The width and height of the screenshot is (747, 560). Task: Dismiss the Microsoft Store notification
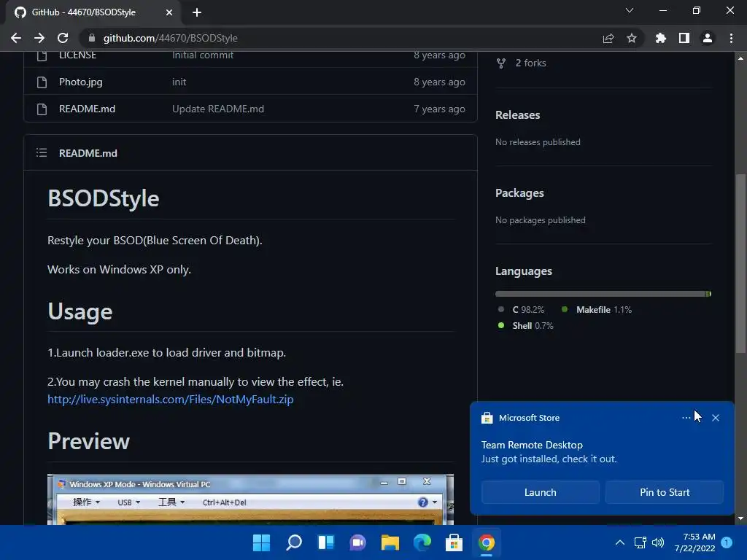[x=716, y=418]
